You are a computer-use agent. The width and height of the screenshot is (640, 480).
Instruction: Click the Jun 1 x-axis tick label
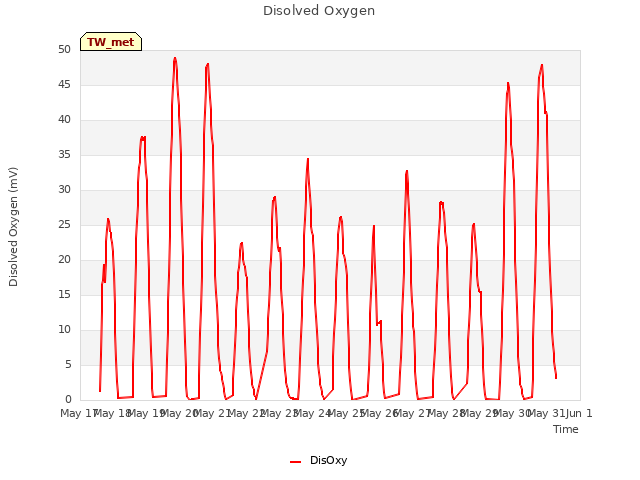point(579,413)
